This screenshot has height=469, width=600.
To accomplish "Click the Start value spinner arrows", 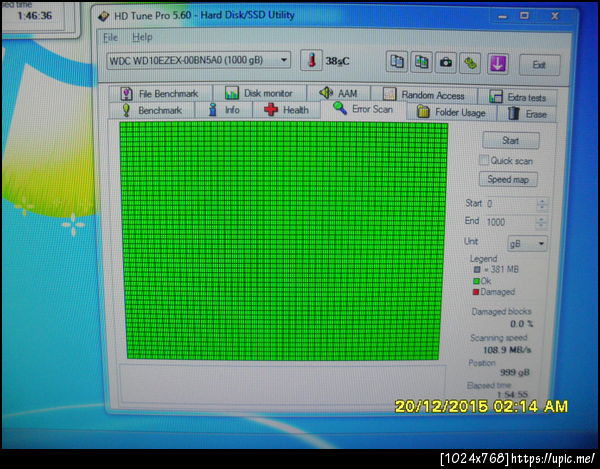I will pos(542,204).
